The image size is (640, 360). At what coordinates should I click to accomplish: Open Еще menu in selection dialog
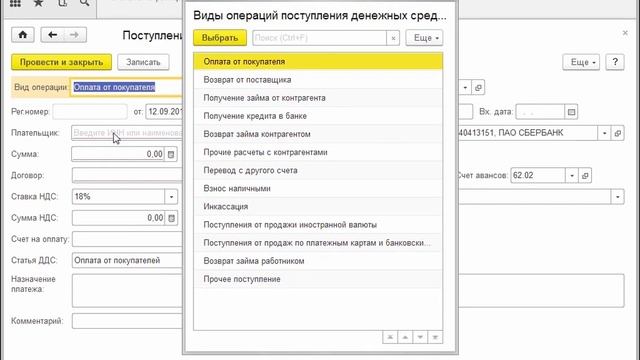click(x=424, y=38)
